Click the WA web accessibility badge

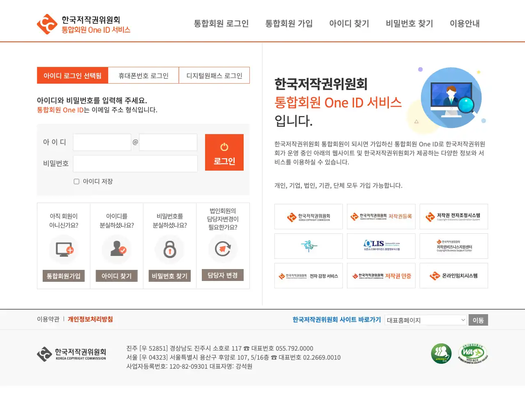473,354
